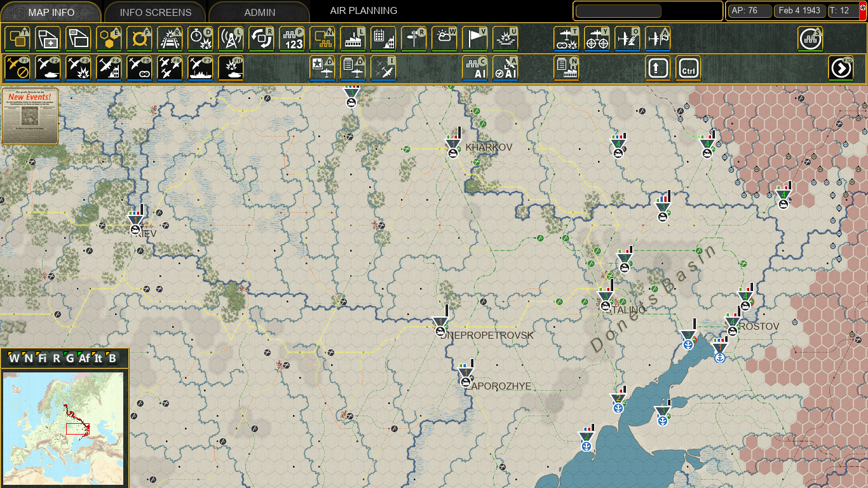Select the F4 strategic bombing air mode
The image size is (868, 488).
109,68
